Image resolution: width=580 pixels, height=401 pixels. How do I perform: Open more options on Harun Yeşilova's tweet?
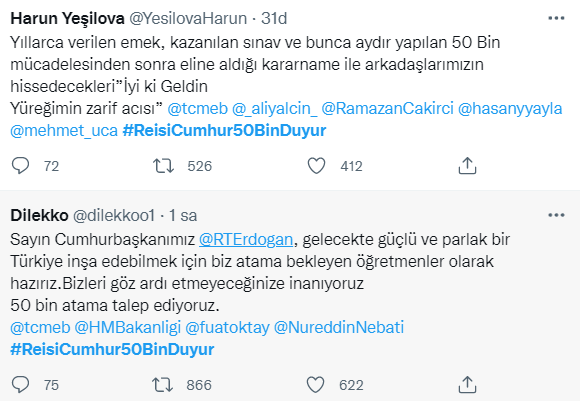coord(556,18)
